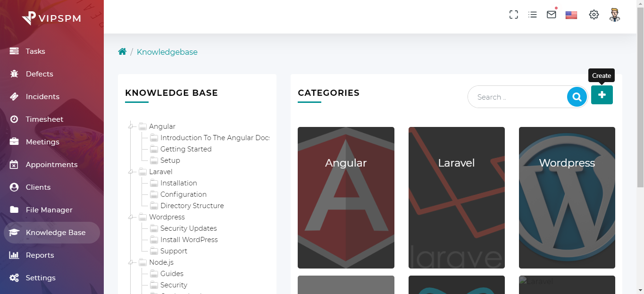Open the task list icon in header
644x294 pixels.
pyautogui.click(x=533, y=15)
